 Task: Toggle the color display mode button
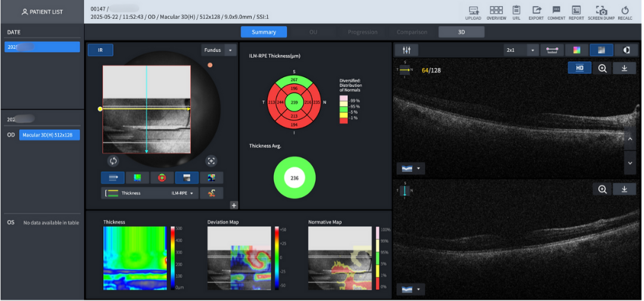pyautogui.click(x=577, y=50)
